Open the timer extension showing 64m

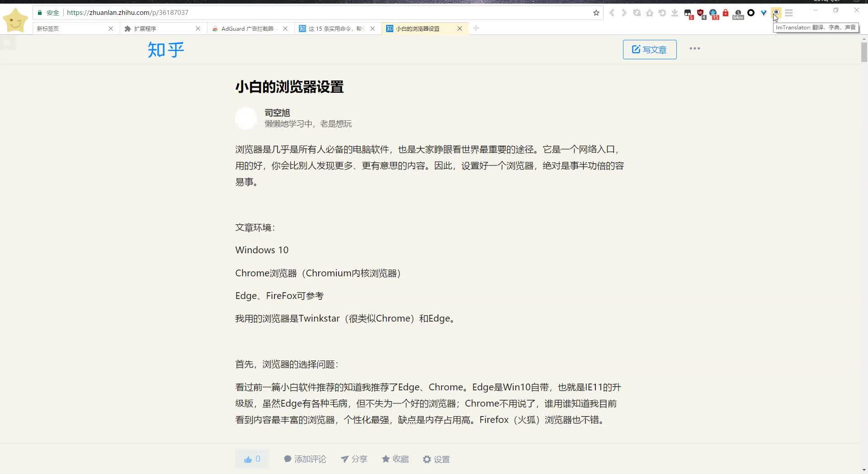[738, 14]
